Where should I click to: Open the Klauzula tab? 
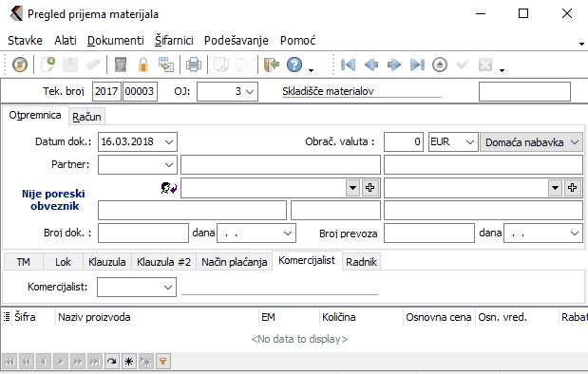[107, 262]
